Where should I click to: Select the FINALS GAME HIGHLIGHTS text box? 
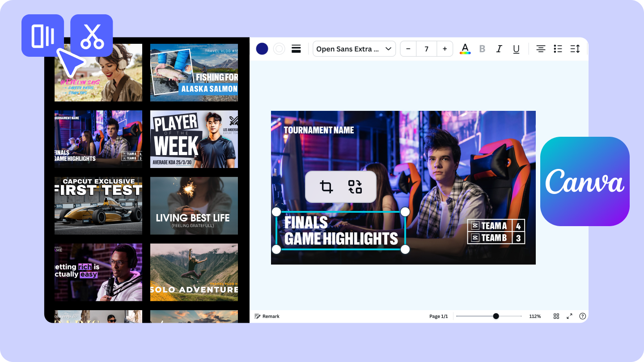click(341, 231)
